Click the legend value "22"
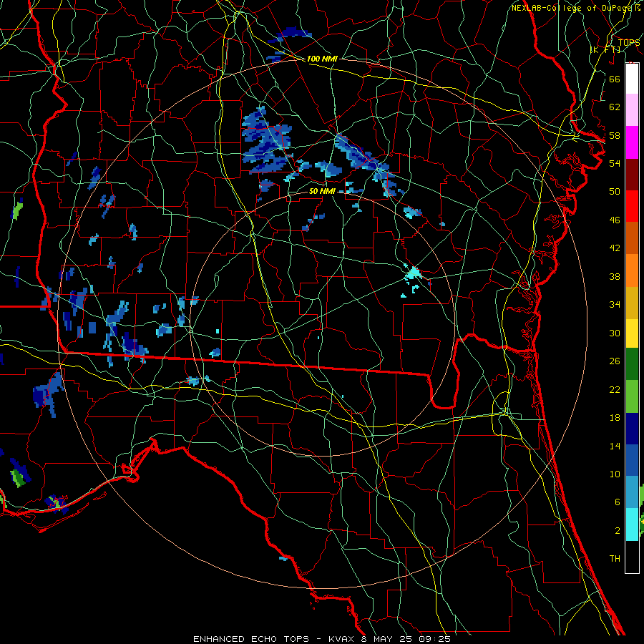The width and height of the screenshot is (644, 644). (615, 389)
